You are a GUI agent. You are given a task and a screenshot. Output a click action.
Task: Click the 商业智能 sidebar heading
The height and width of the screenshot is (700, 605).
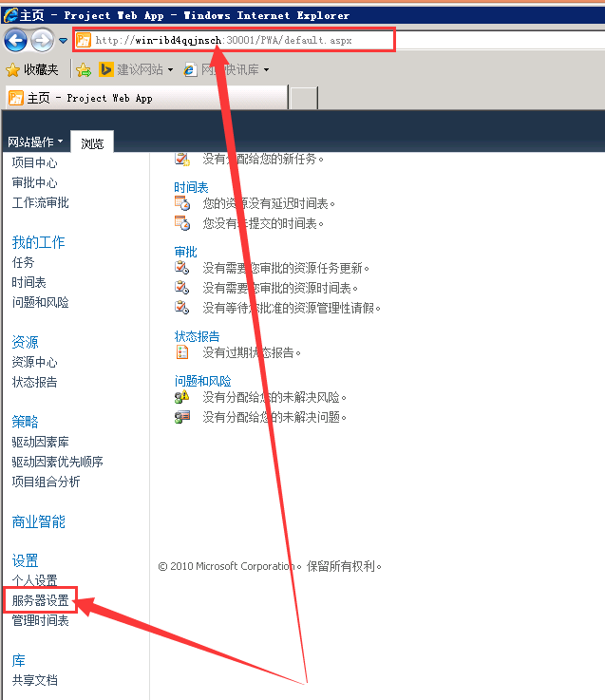38,521
